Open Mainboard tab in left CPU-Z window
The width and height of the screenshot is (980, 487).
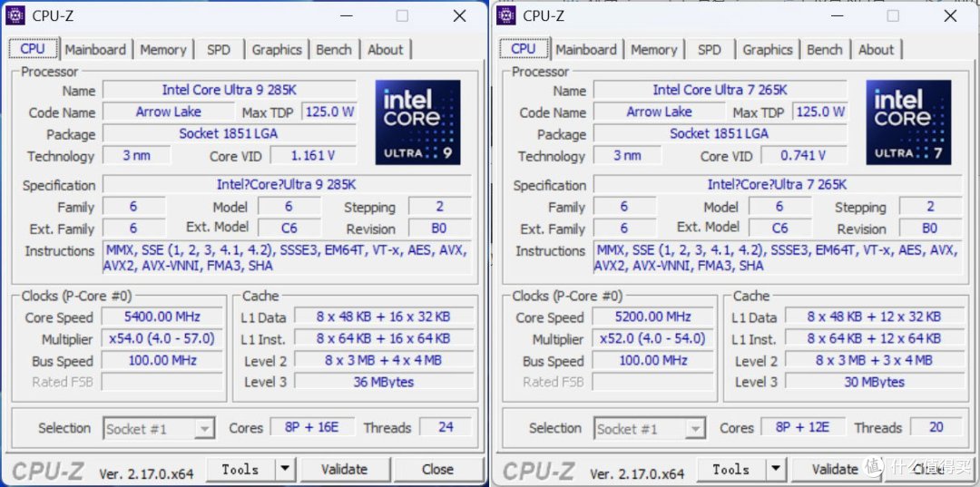pos(95,50)
